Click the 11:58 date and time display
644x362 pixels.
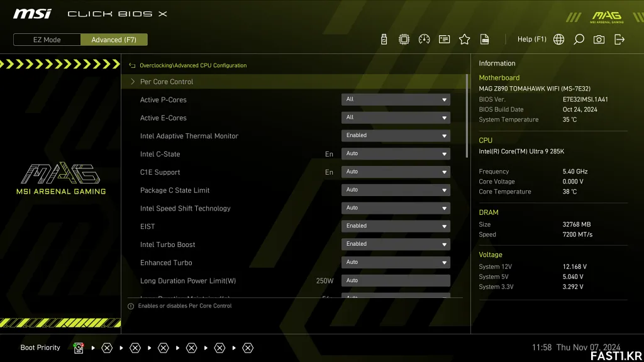pyautogui.click(x=576, y=347)
